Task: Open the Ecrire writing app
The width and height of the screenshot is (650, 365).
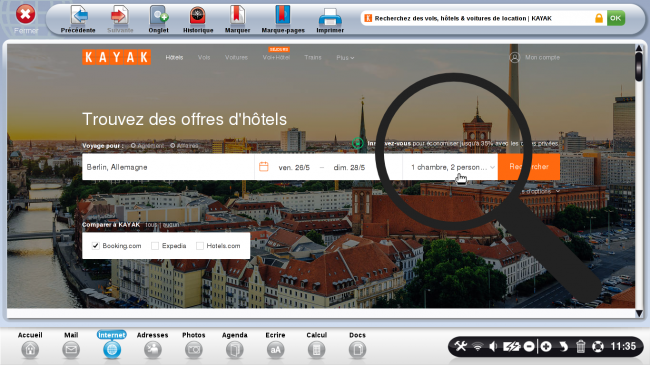Action: click(275, 345)
